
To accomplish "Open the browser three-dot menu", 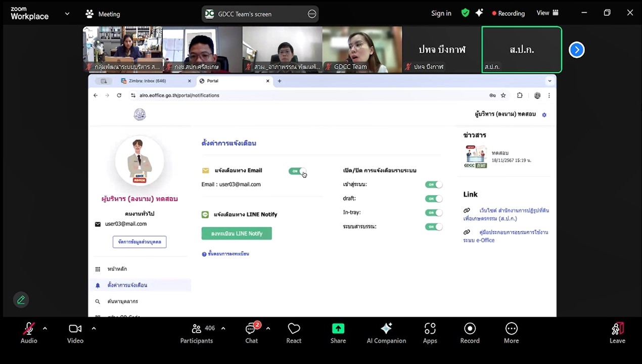I will click(x=549, y=95).
